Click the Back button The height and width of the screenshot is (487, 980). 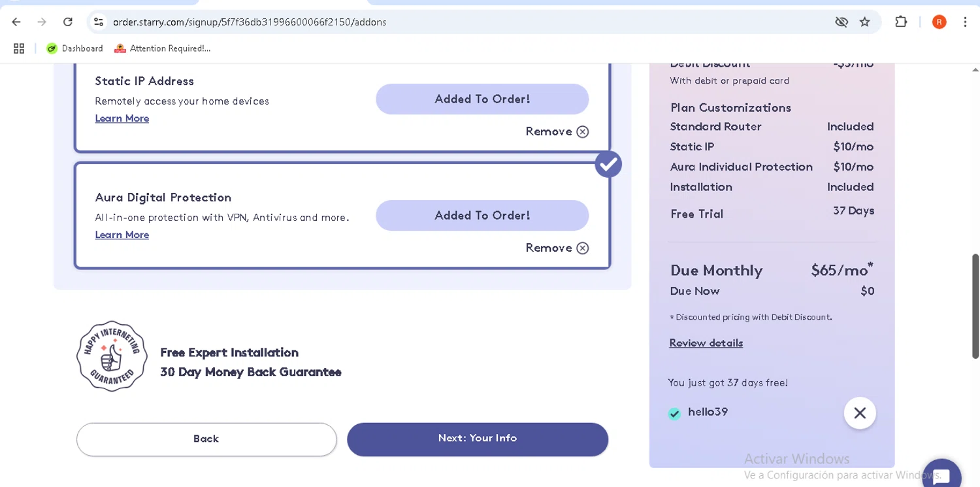pos(206,439)
